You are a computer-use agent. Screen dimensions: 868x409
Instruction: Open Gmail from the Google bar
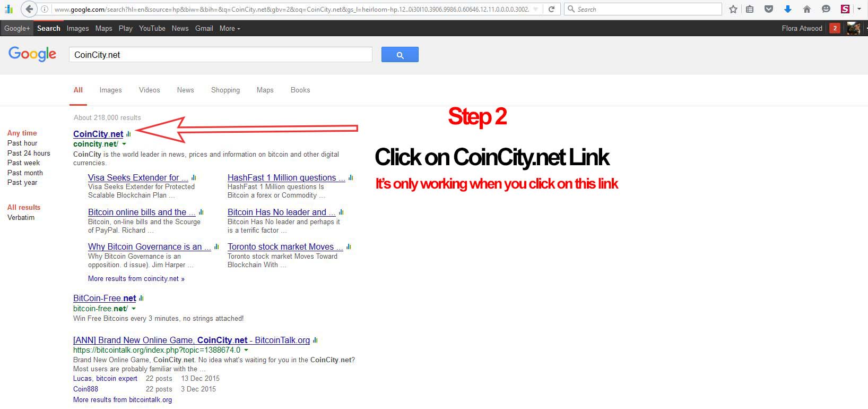(x=204, y=28)
